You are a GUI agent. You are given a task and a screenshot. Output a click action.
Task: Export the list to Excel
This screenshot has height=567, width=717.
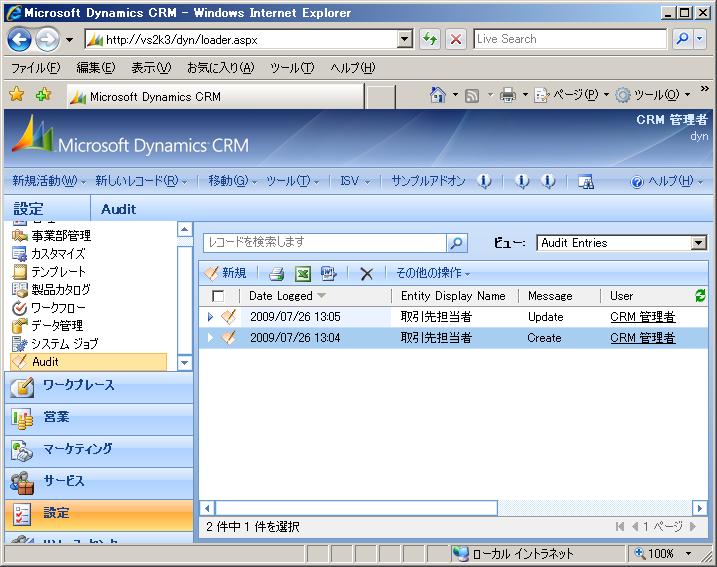click(302, 274)
